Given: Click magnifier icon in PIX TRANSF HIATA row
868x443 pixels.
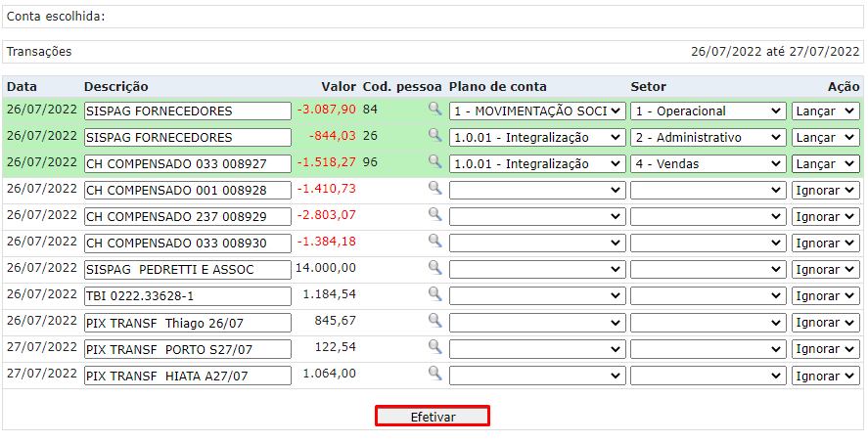Looking at the screenshot, I should click(x=435, y=374).
